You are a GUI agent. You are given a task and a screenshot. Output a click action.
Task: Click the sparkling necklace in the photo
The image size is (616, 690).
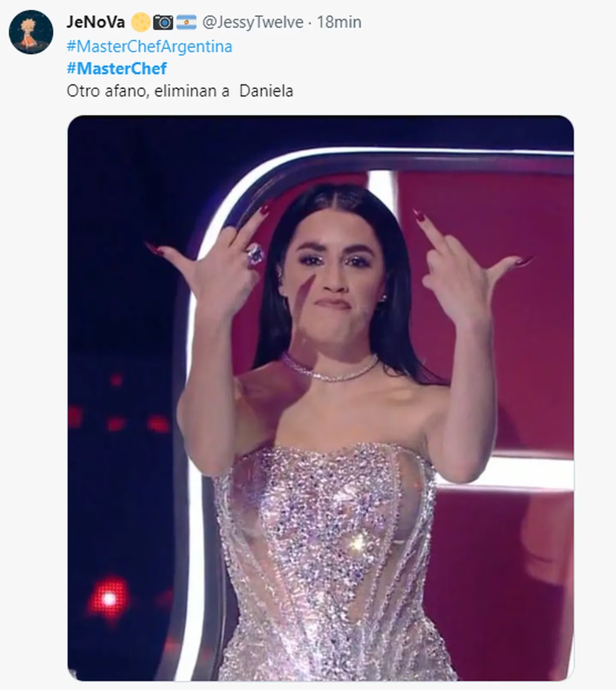pyautogui.click(x=330, y=370)
